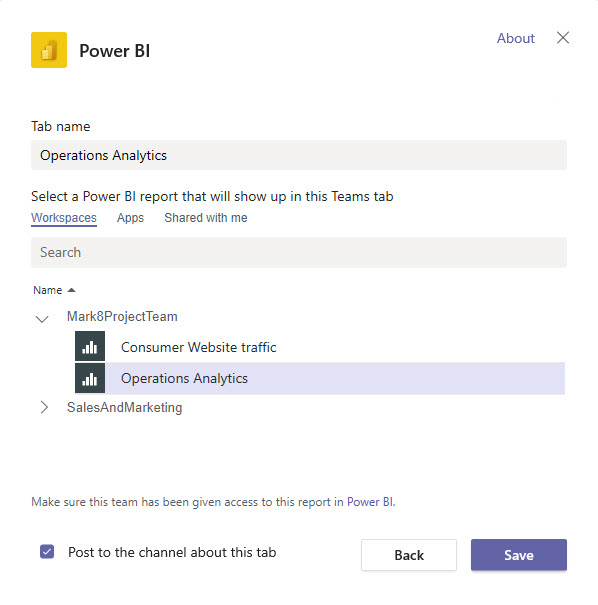This screenshot has width=598, height=605.
Task: Click the Operations Analytics report chart icon
Action: click(90, 378)
